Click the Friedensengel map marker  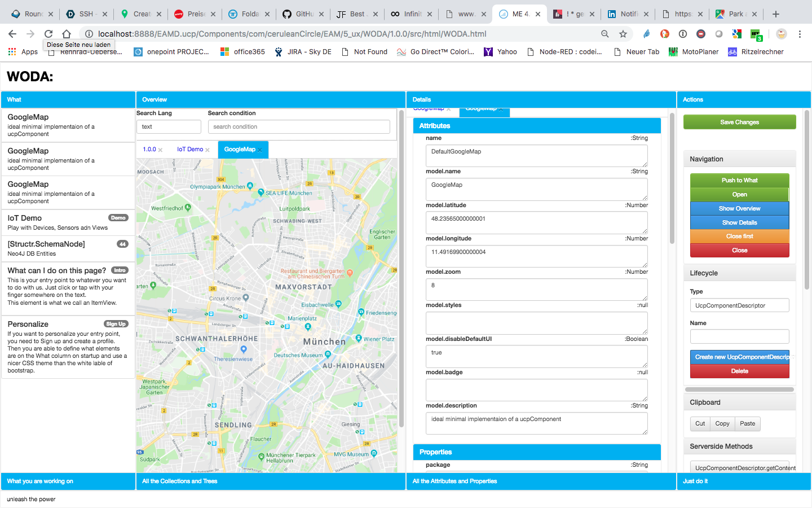(361, 312)
